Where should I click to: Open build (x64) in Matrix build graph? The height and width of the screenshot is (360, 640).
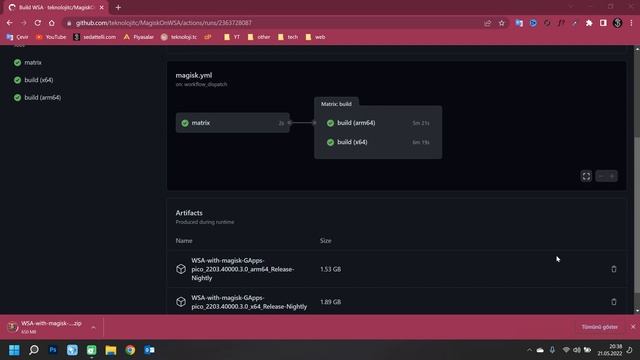(378, 142)
